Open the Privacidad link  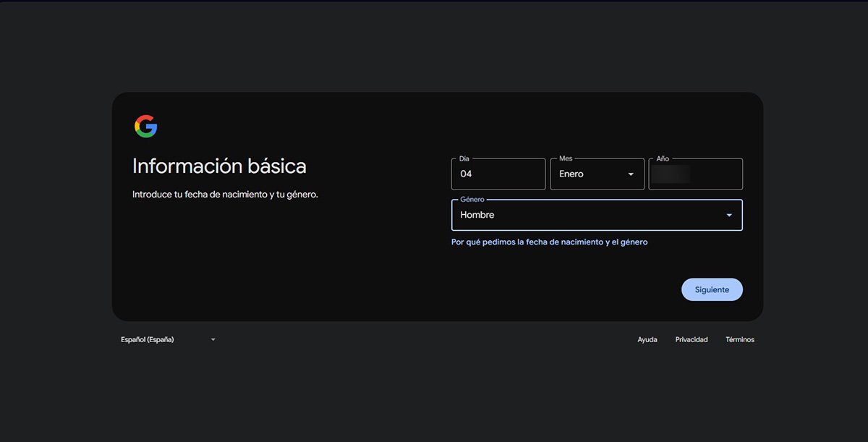pos(692,339)
